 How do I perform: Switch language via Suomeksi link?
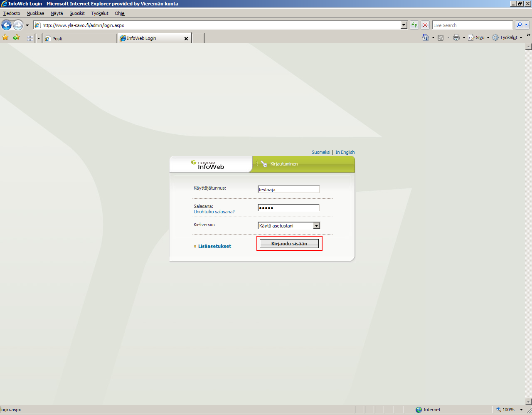click(x=321, y=152)
